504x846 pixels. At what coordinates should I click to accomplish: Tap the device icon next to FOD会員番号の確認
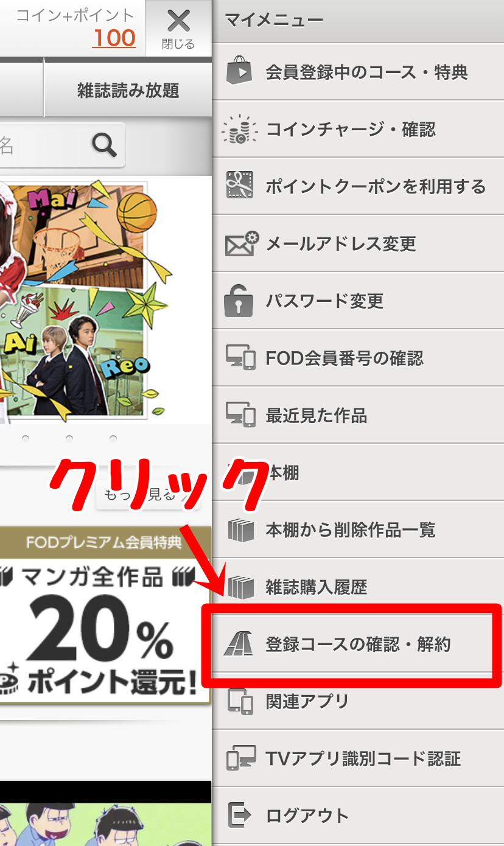pyautogui.click(x=240, y=358)
